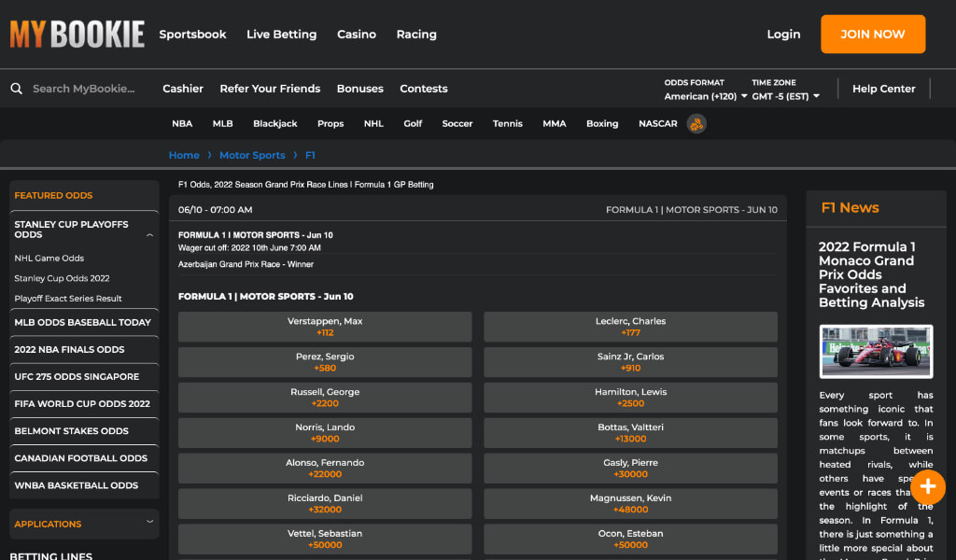Open the Cashier page
The height and width of the screenshot is (560, 956).
(183, 89)
